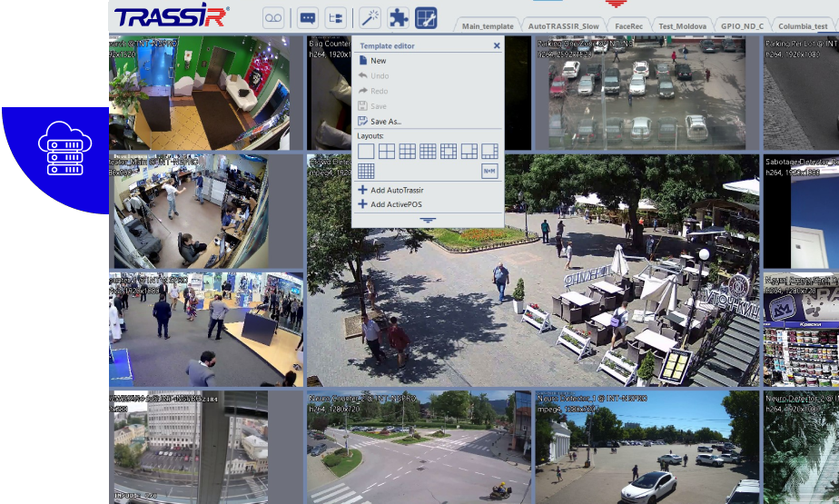Open the puzzle piece plugins icon
The image size is (839, 504).
(x=398, y=17)
